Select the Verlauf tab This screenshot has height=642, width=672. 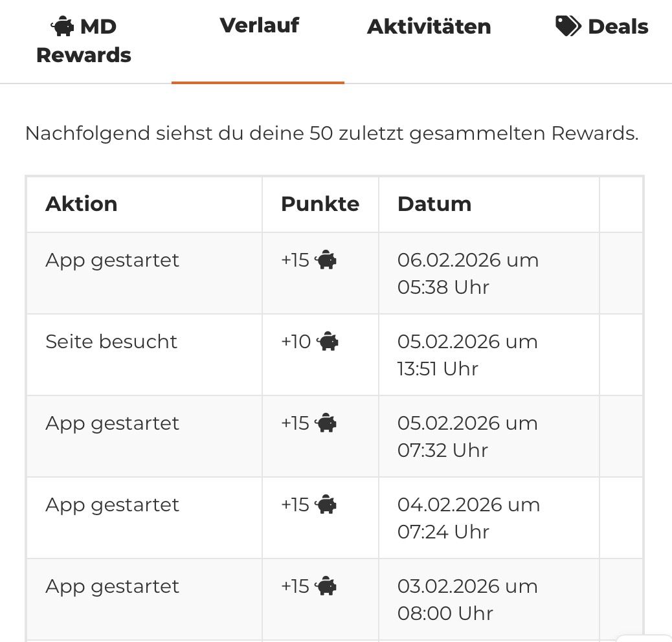coord(259,26)
